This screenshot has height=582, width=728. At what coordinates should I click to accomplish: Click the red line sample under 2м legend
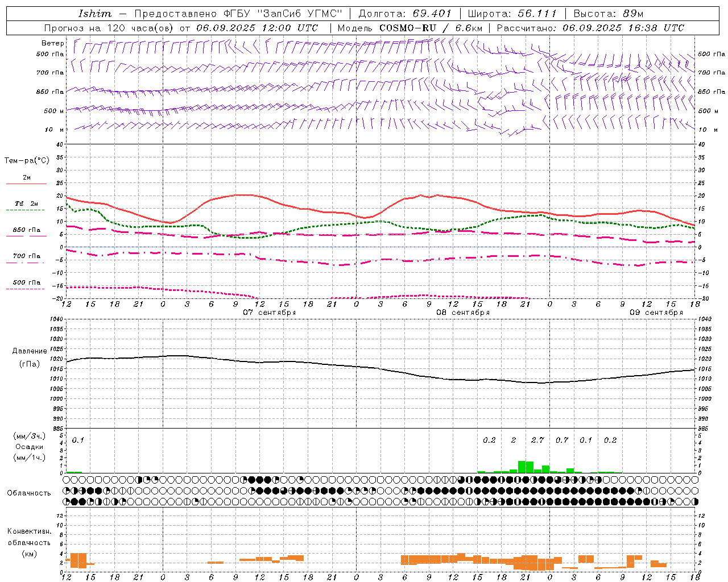26,184
